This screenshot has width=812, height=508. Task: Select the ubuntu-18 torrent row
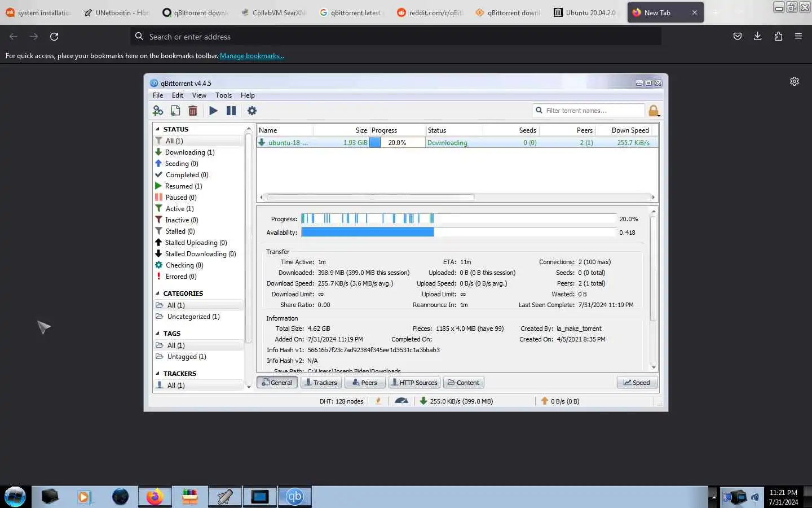457,143
